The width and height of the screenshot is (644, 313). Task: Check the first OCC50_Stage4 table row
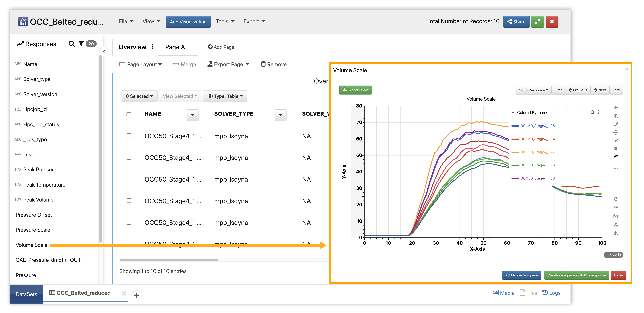point(129,136)
